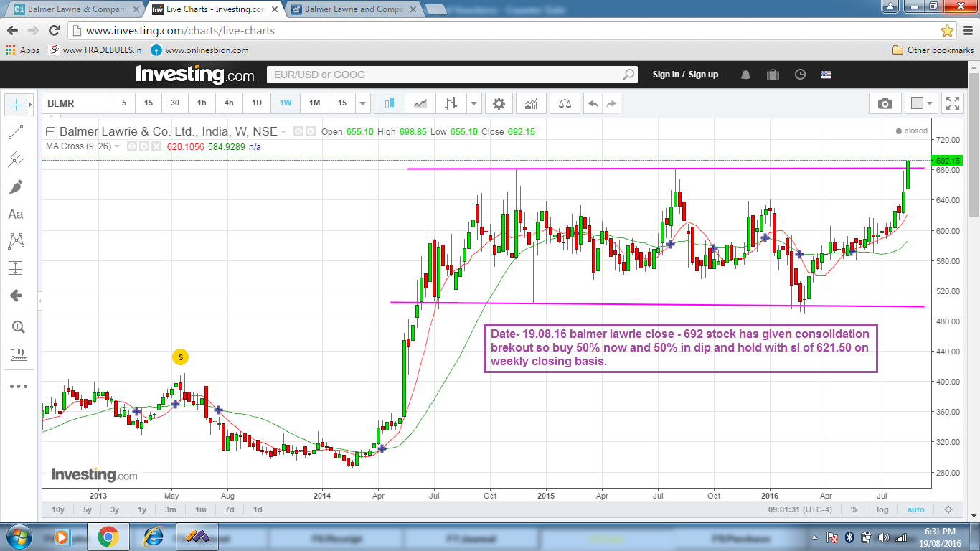
Task: Open the chart bottom-right settings gear
Action: pyautogui.click(x=948, y=509)
